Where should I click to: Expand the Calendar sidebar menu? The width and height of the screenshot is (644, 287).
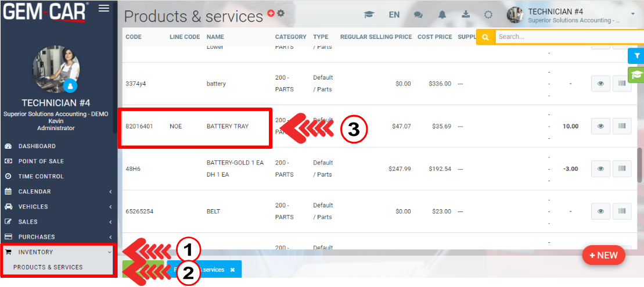click(x=58, y=192)
